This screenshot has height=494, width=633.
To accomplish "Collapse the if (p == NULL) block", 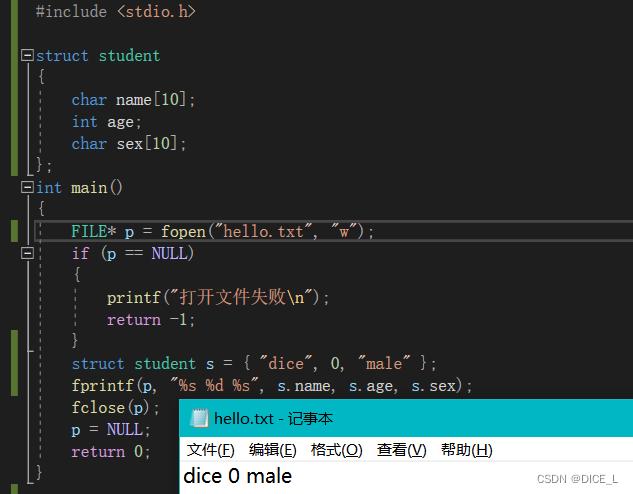I will pyautogui.click(x=27, y=253).
